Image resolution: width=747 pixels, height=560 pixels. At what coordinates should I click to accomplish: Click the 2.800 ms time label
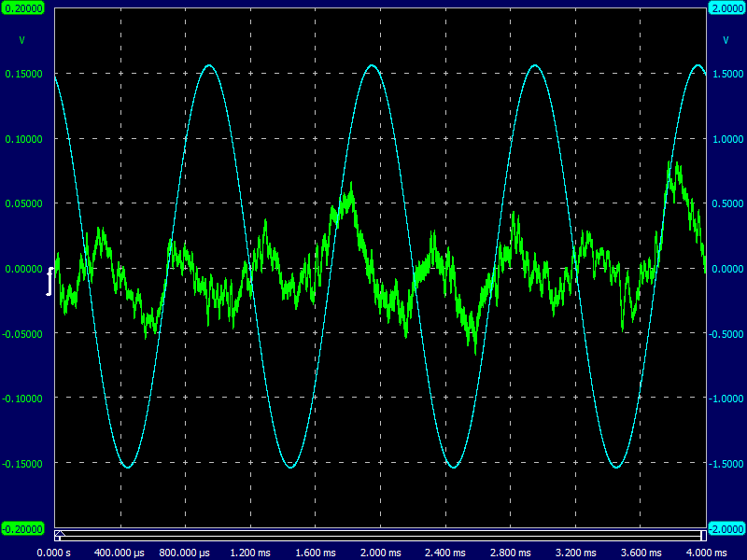coord(510,553)
